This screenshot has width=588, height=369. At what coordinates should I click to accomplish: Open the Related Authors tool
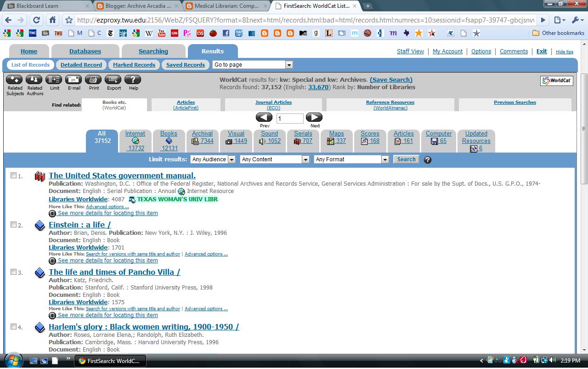pyautogui.click(x=34, y=80)
